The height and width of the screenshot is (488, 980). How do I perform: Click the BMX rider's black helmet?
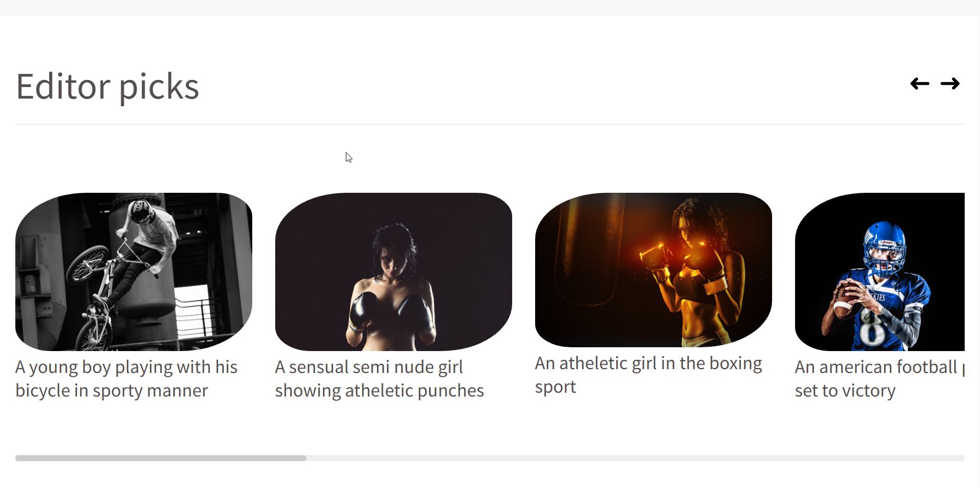141,211
